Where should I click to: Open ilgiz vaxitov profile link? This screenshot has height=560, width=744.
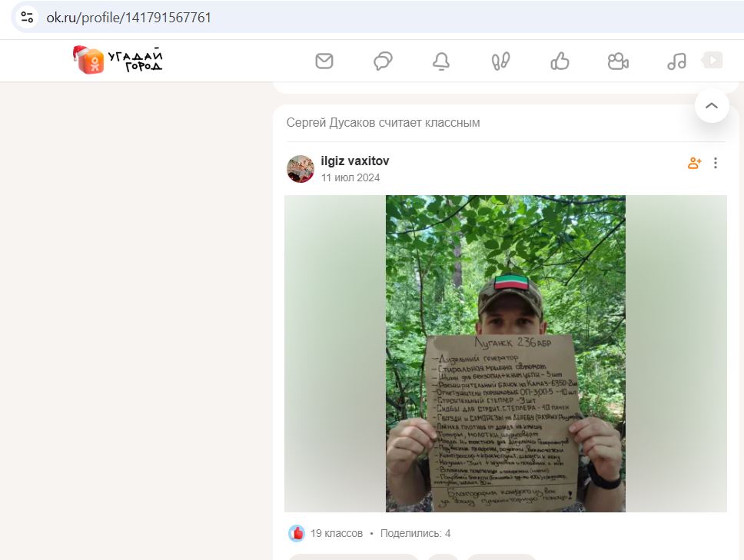355,161
